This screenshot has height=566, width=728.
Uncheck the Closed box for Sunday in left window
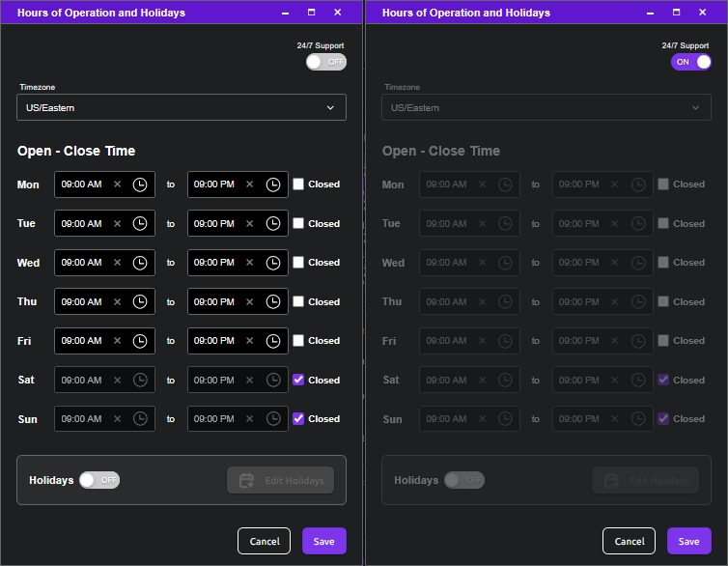click(x=298, y=419)
